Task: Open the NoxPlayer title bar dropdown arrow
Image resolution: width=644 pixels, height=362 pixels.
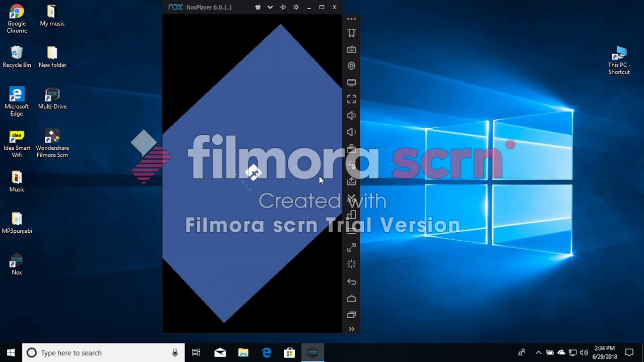Action: [270, 8]
